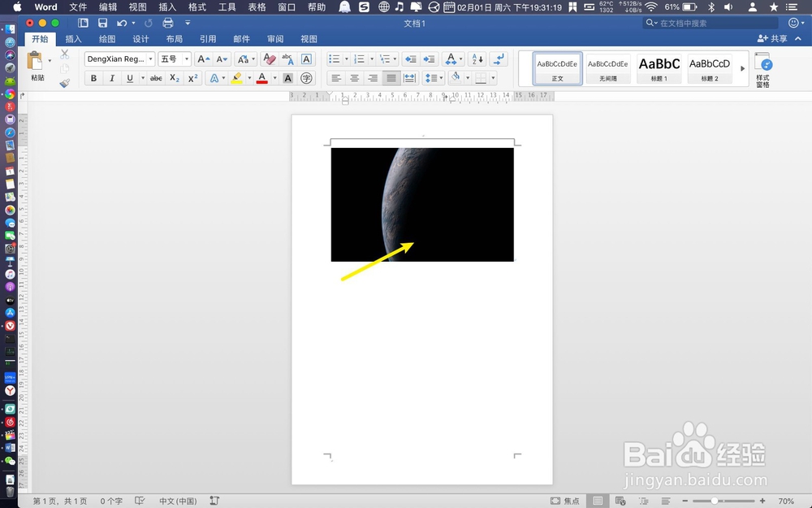
Task: Click the enclosed character 字 icon
Action: coord(307,78)
